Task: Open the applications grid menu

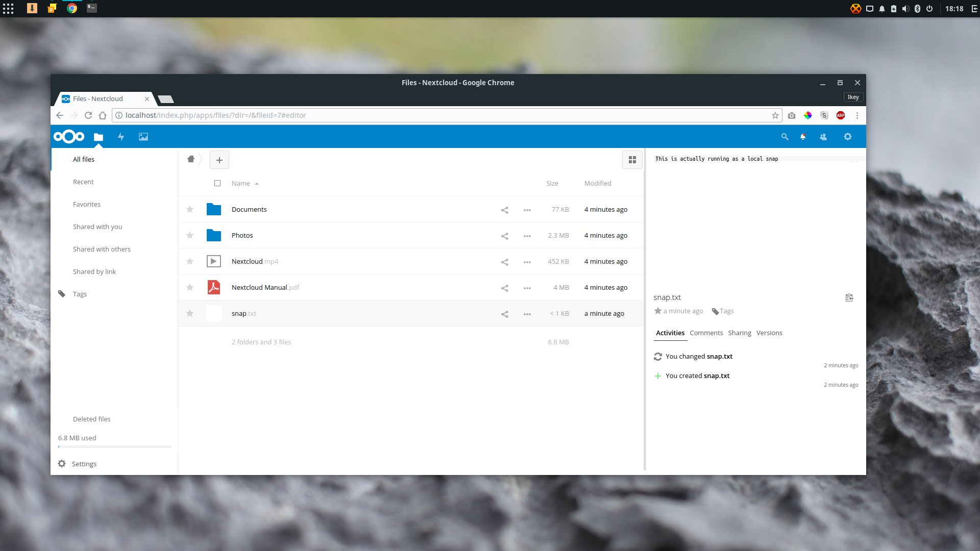Action: pos(8,8)
